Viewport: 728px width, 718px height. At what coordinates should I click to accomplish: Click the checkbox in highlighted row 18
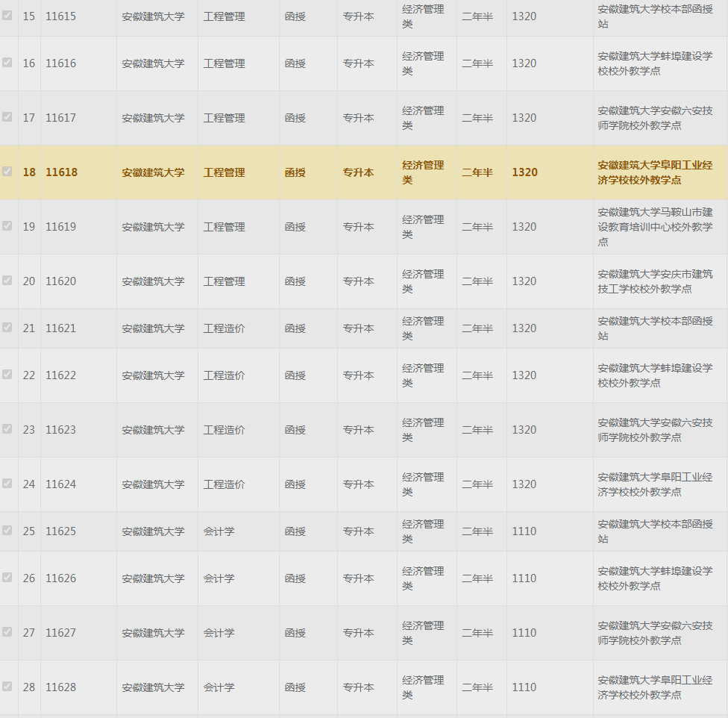7,172
